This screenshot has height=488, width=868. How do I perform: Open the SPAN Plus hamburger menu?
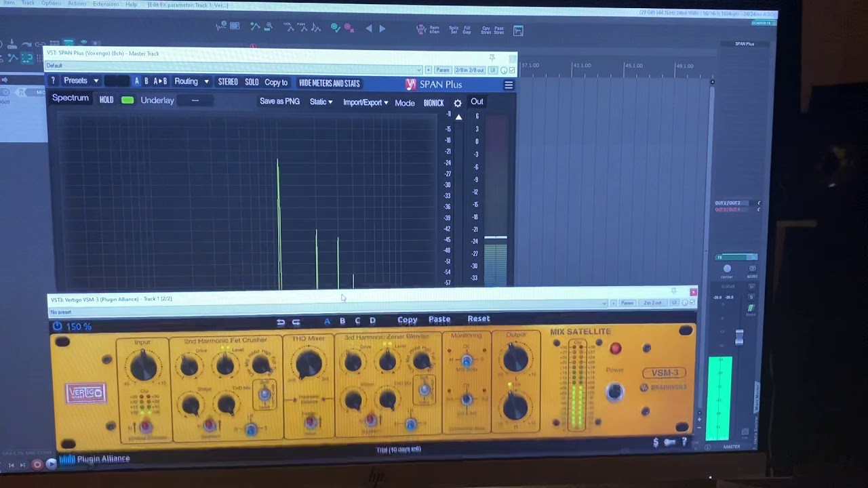[509, 85]
